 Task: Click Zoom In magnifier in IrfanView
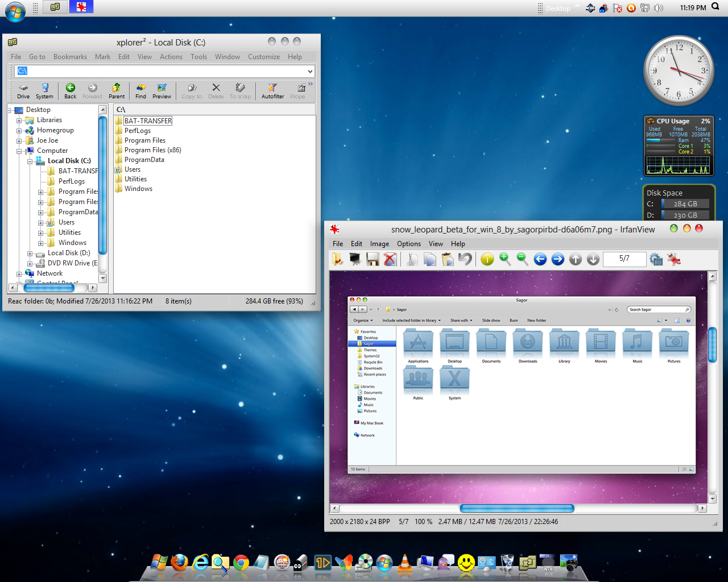(505, 259)
